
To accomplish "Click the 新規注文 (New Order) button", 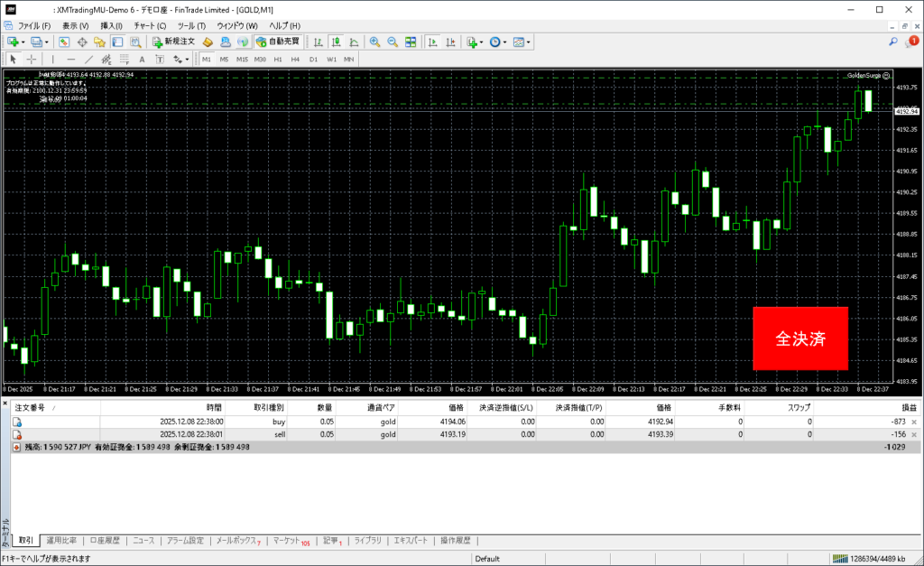I will pos(173,42).
